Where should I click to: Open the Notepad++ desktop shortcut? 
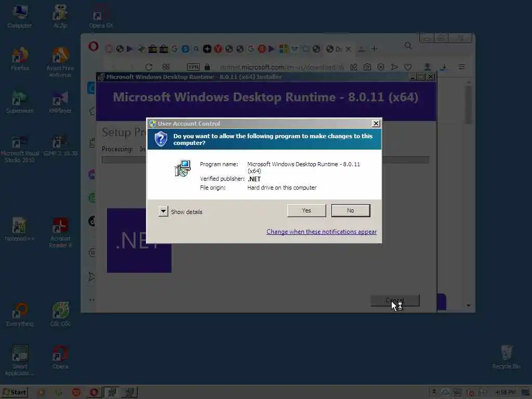pos(20,229)
